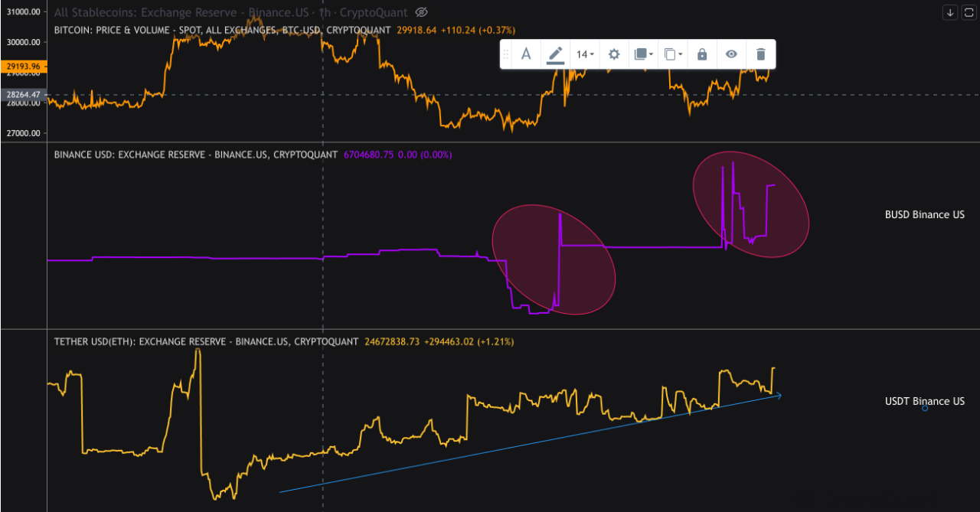Toggle fullscreen chart view

coord(968,11)
